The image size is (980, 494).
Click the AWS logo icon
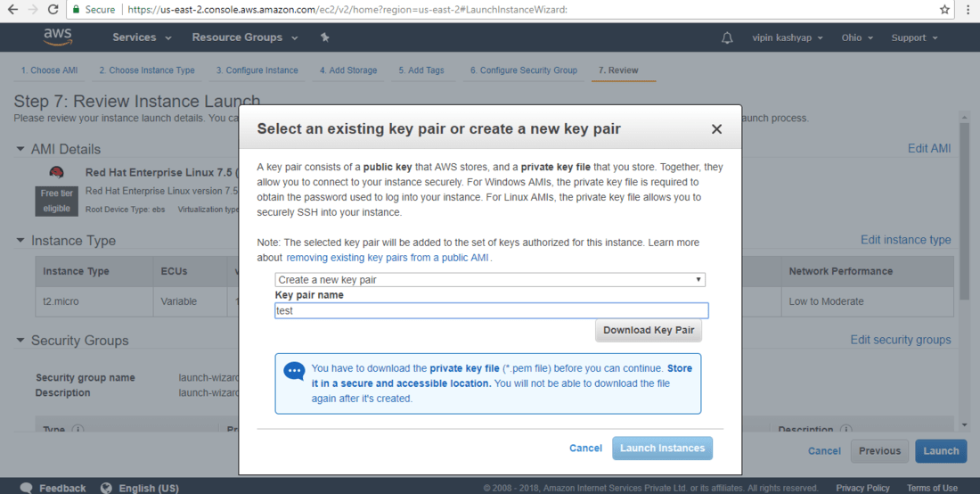pyautogui.click(x=58, y=37)
